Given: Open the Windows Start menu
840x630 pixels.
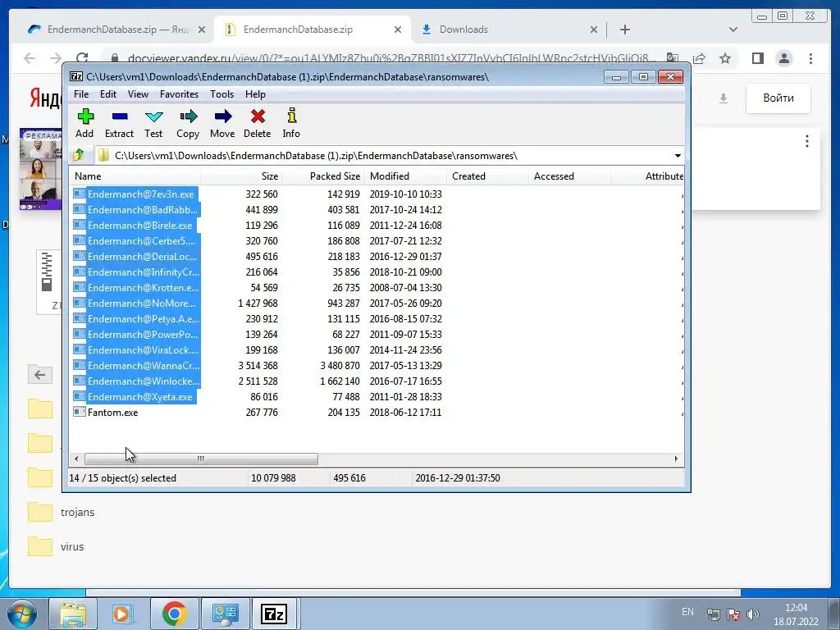Looking at the screenshot, I should [22, 614].
